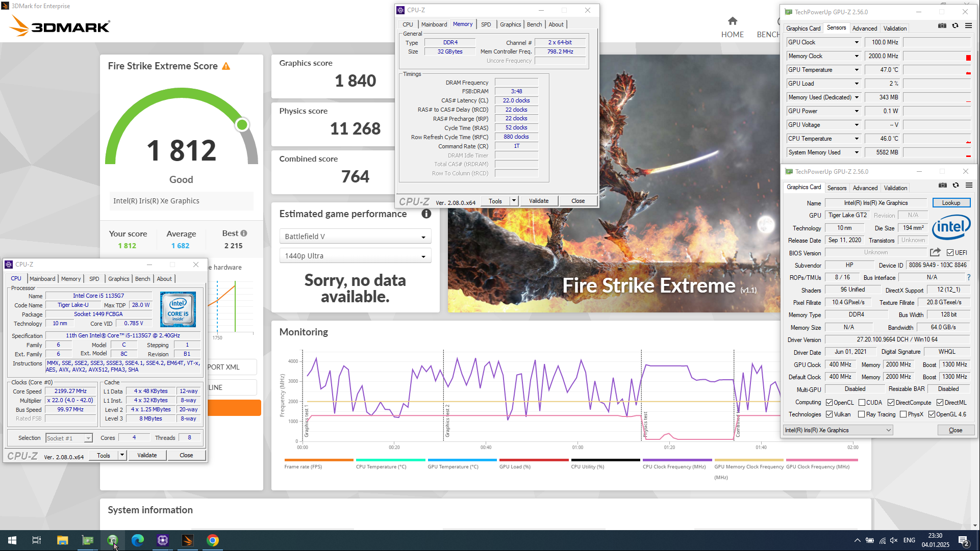
Task: Toggle the DirectML checkbox
Action: 940,403
